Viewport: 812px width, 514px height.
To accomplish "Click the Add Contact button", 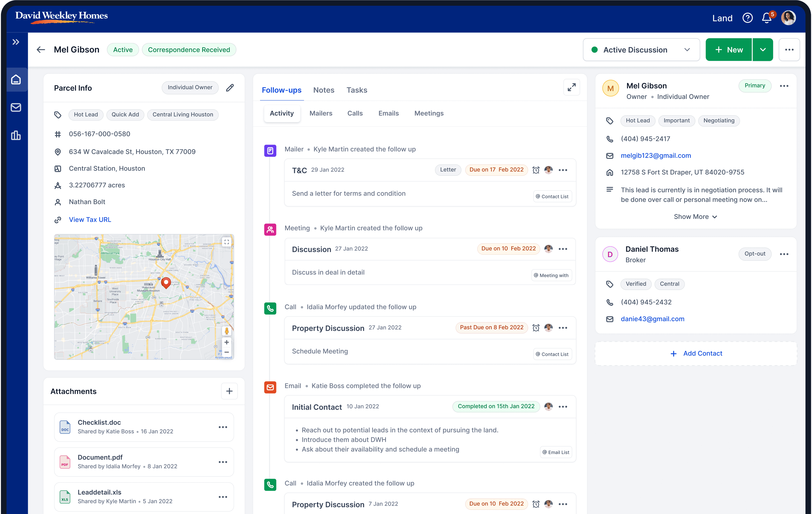I will (696, 353).
